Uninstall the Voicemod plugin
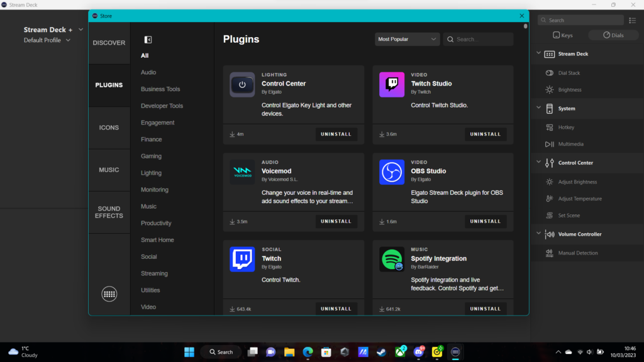 click(x=336, y=222)
